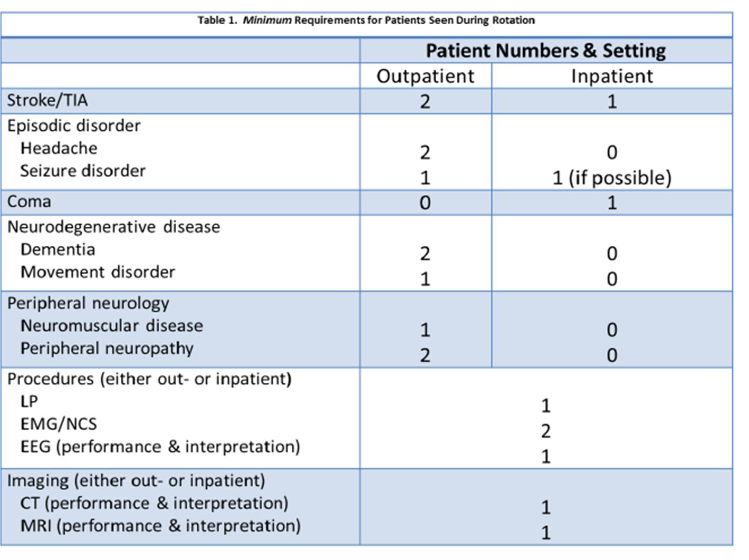Click the 'Procedures (either out- or inpatient)' label
The image size is (749, 560).
[149, 379]
